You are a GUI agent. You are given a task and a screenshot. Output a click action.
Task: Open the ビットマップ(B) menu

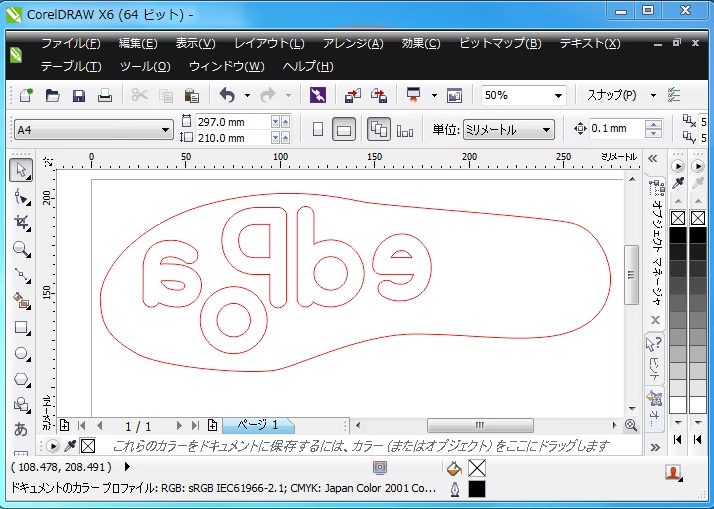[x=500, y=44]
